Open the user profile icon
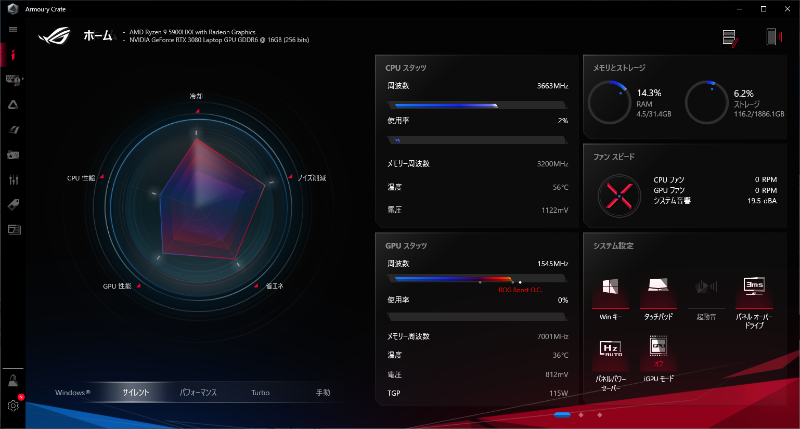The image size is (800, 429). [13, 380]
